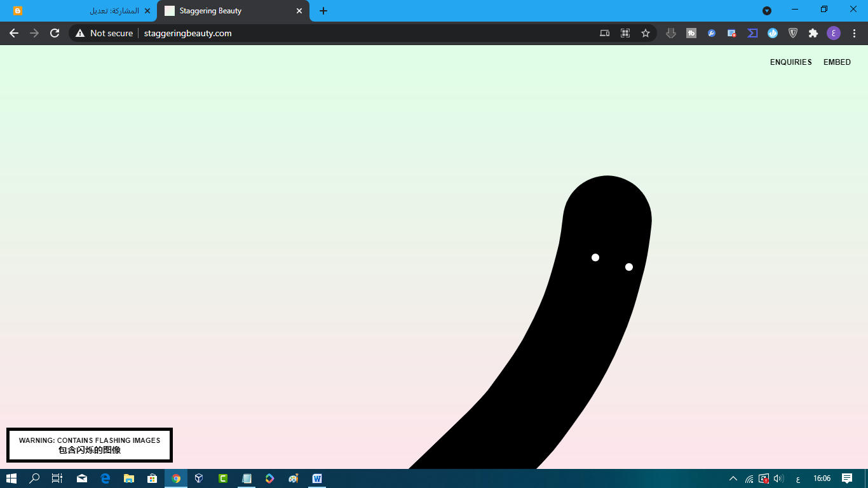
Task: Show hidden system tray icons
Action: pyautogui.click(x=733, y=478)
